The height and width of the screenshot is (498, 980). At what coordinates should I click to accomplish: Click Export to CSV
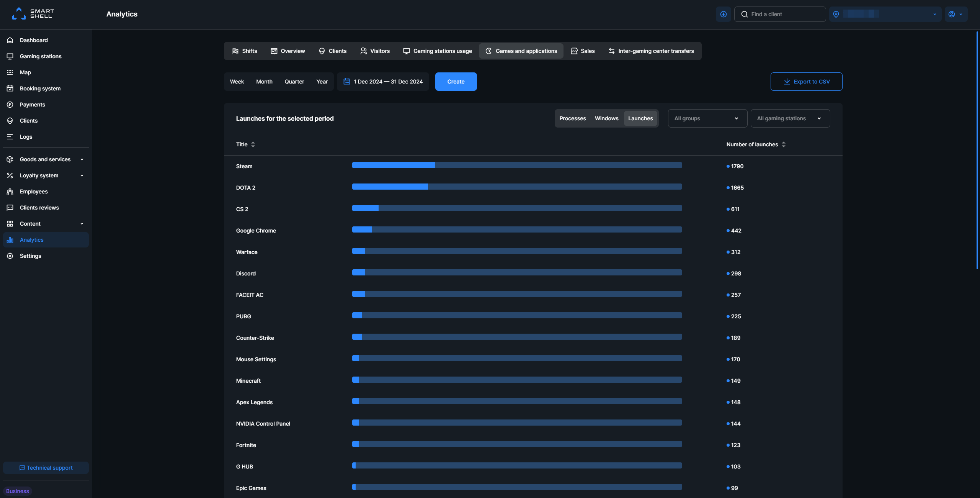pos(806,82)
